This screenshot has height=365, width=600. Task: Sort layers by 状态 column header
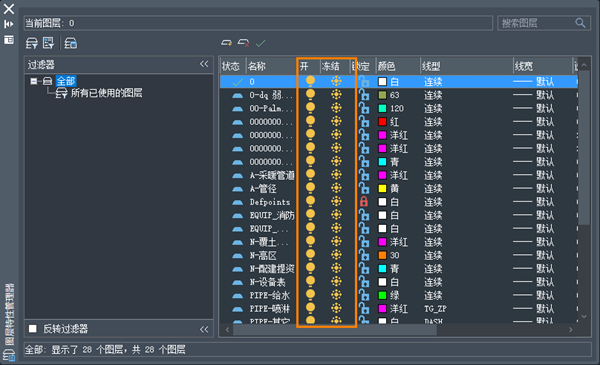pos(231,67)
